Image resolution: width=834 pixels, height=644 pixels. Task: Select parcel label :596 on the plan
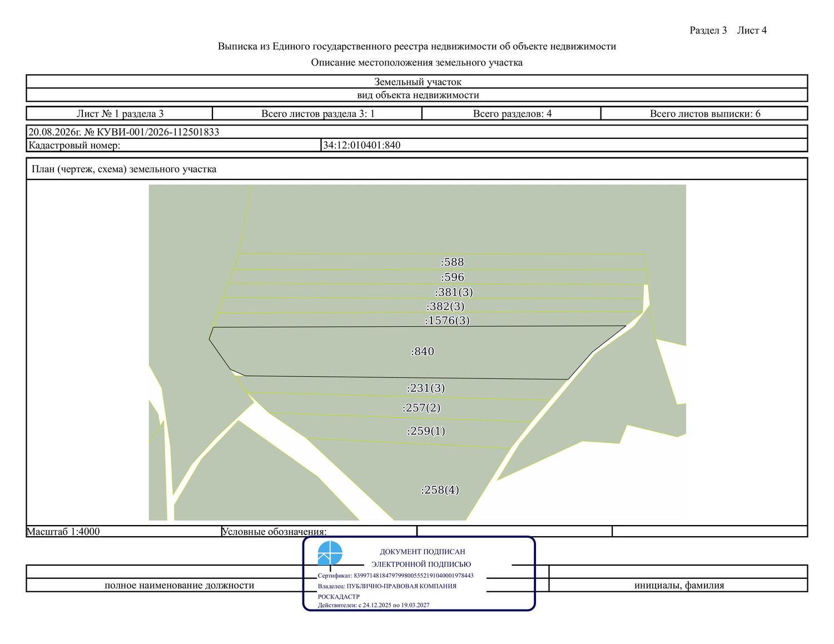pyautogui.click(x=453, y=277)
